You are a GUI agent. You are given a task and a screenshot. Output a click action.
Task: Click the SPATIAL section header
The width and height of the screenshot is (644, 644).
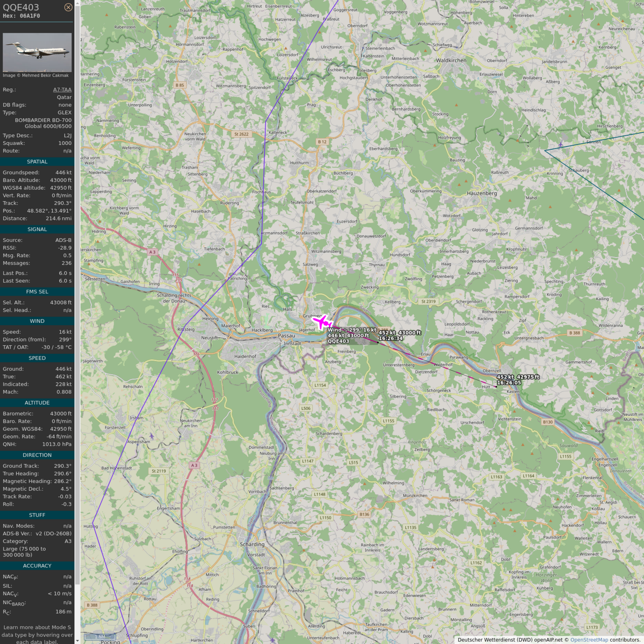tap(37, 161)
